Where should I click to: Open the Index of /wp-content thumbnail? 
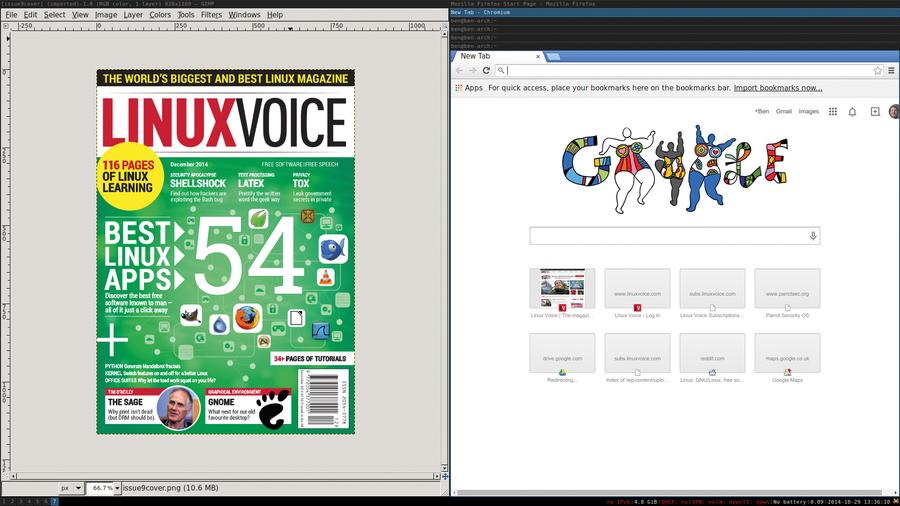click(x=637, y=353)
